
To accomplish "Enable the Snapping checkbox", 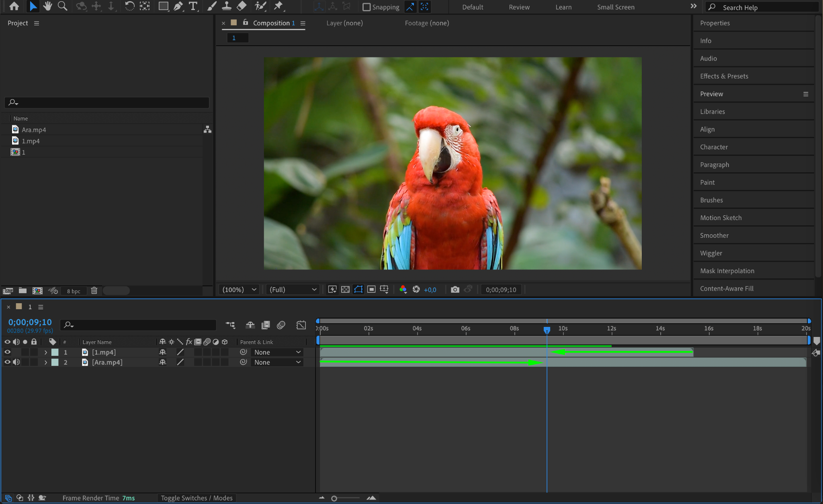I will point(366,7).
